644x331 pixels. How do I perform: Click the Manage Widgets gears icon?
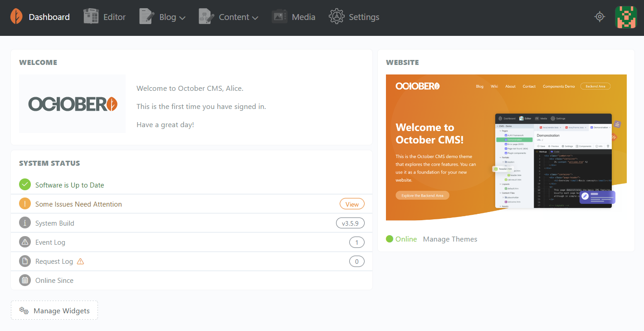[x=24, y=311]
